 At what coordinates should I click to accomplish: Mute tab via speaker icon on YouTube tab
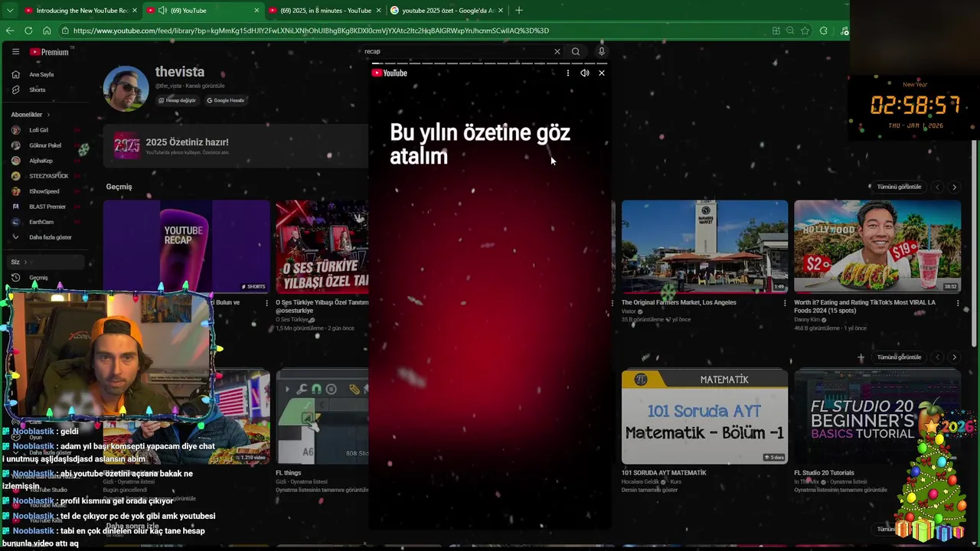[x=162, y=11]
